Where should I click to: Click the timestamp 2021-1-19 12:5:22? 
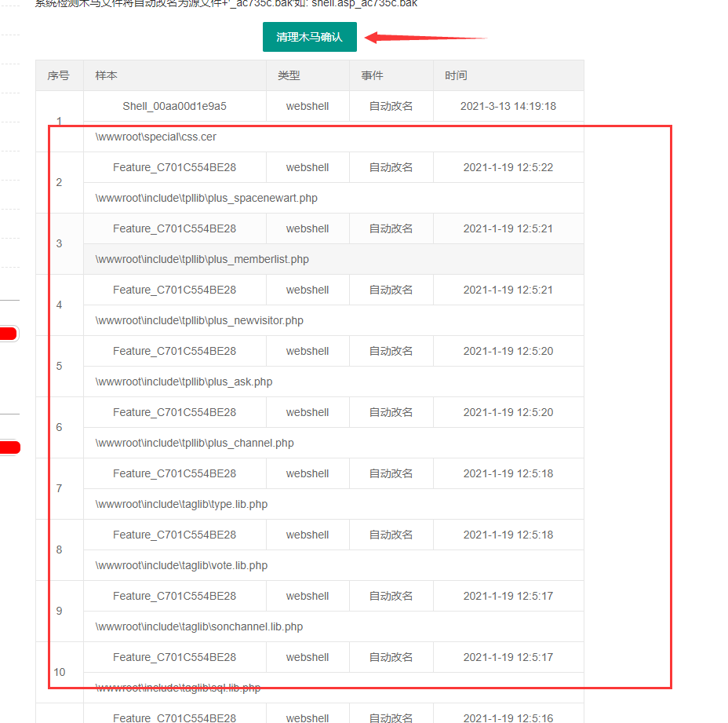click(x=508, y=167)
